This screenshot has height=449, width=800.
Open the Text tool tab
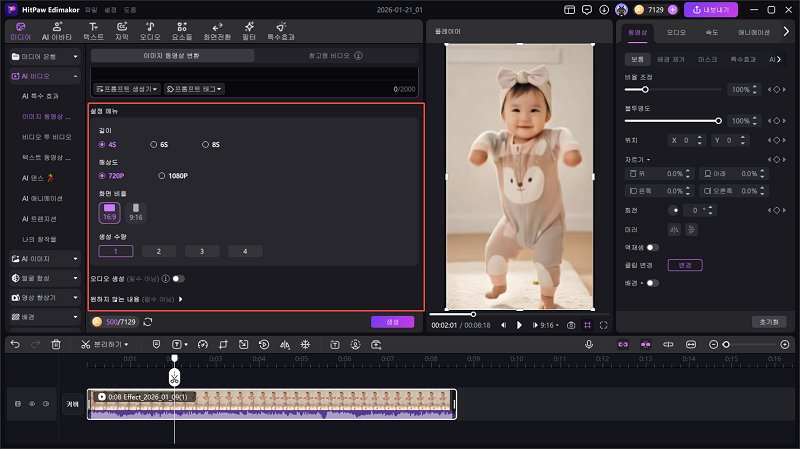click(x=93, y=31)
